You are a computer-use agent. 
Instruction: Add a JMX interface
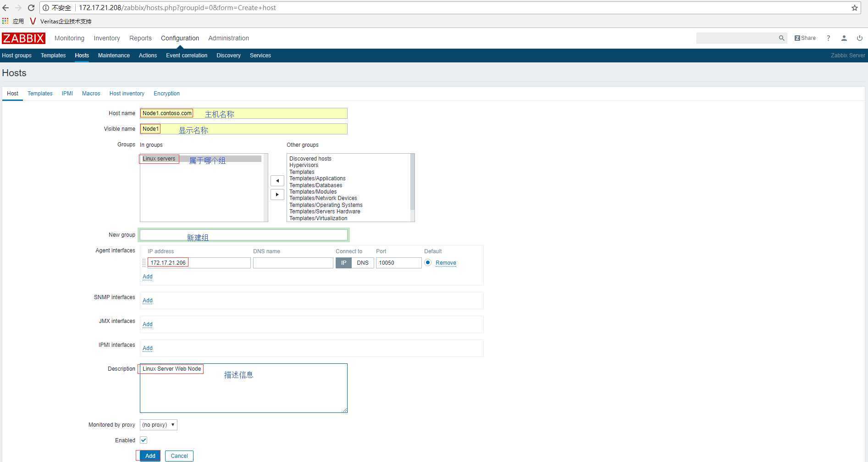[148, 324]
